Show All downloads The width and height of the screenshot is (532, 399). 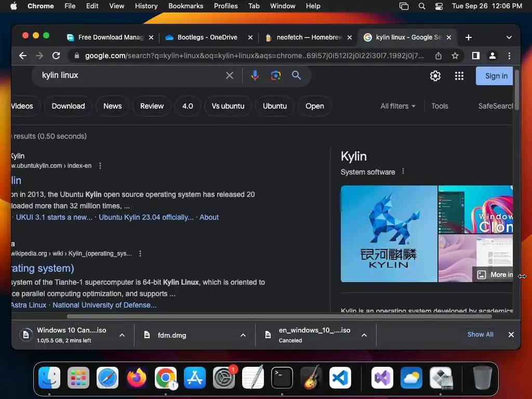(x=480, y=335)
